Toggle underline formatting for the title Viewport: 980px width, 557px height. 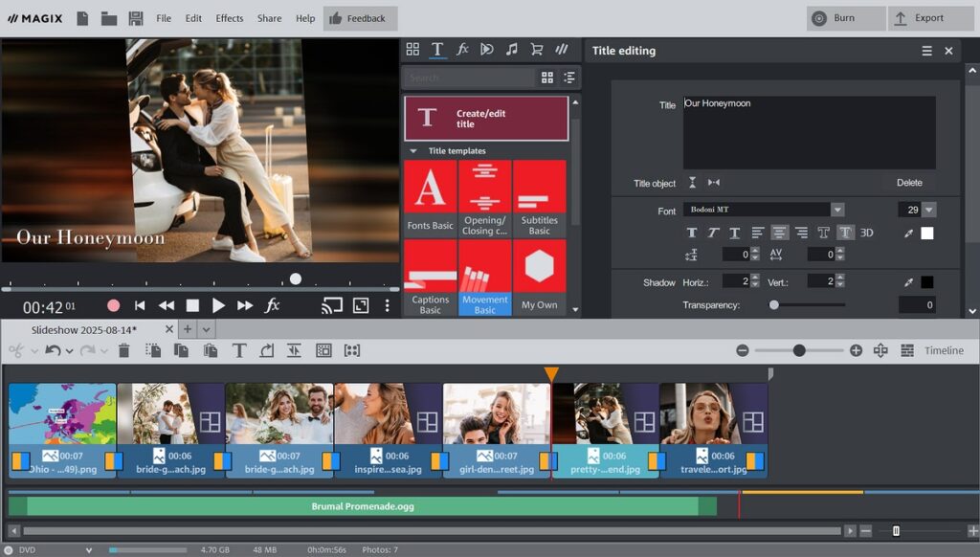tap(733, 233)
